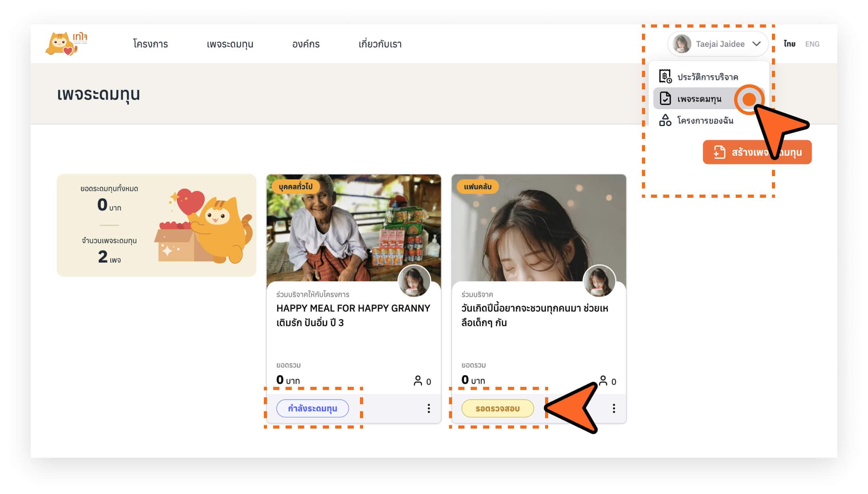Viewport: 868px width, 494px height.
Task: Click the donation history receipt icon
Action: pos(665,76)
